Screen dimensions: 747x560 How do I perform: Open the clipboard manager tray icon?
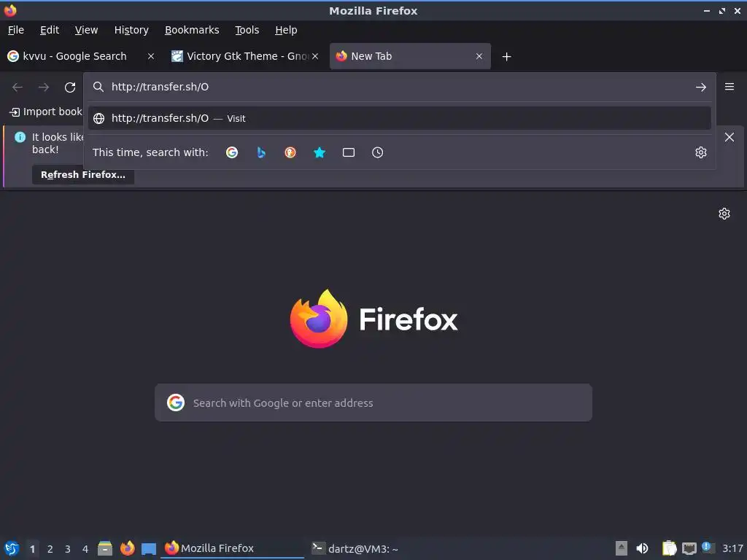[670, 548]
